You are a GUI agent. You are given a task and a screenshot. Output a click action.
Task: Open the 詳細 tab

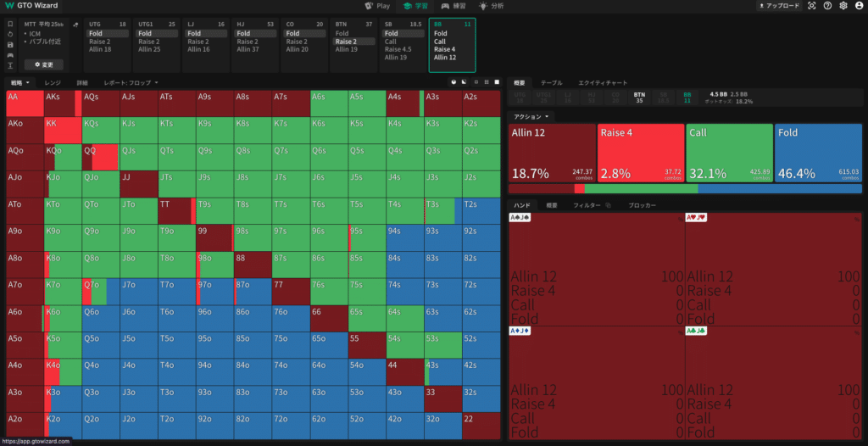81,82
